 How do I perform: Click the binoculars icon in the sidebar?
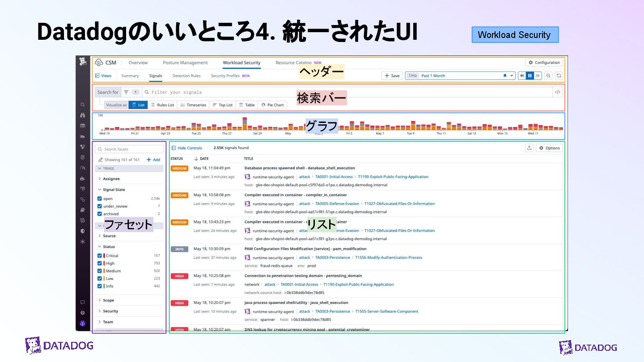(83, 115)
